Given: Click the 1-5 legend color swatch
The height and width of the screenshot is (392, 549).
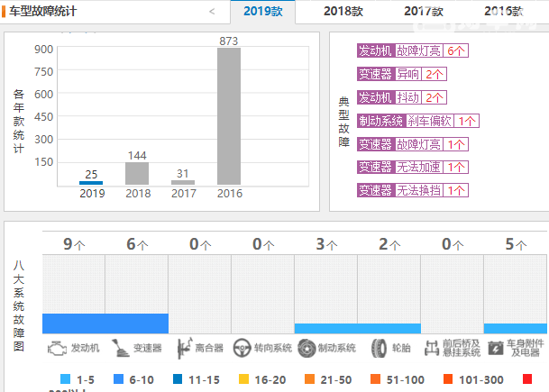Looking at the screenshot, I should click(x=66, y=379).
